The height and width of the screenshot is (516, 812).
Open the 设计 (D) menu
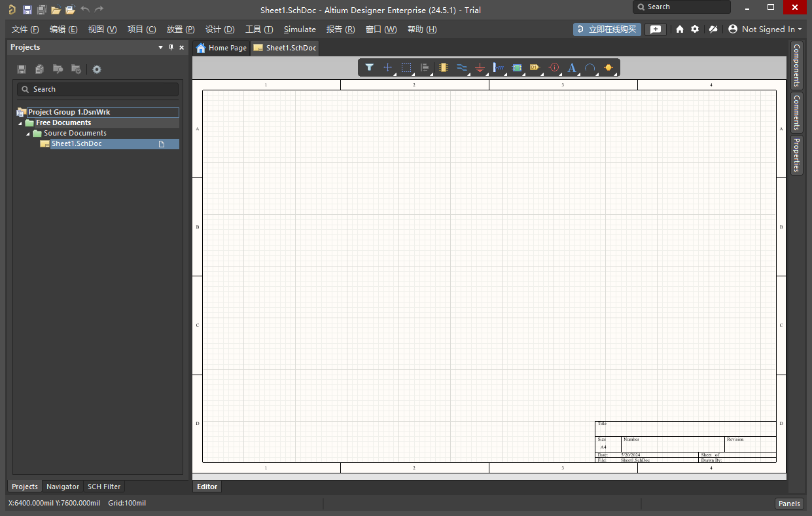(x=220, y=29)
